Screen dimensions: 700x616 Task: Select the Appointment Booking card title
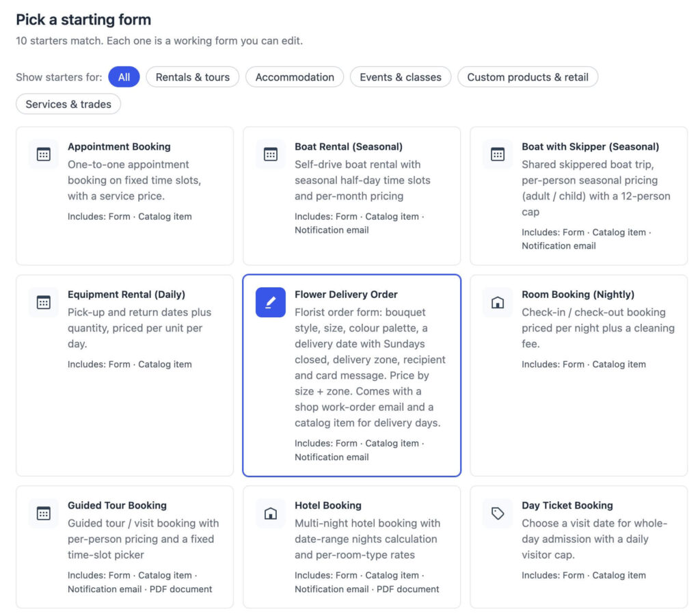[x=119, y=146]
